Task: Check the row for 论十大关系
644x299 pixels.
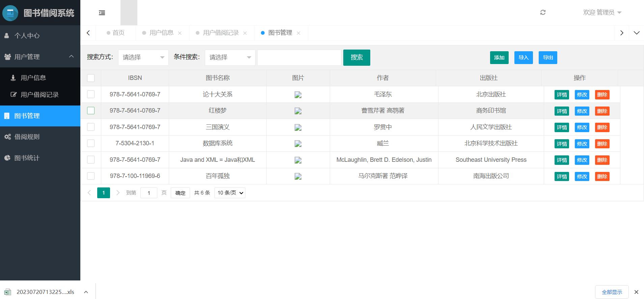Action: point(91,94)
